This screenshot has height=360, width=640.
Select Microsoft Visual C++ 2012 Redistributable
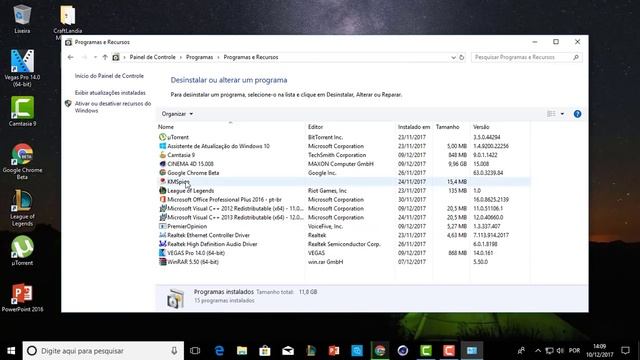point(344,209)
